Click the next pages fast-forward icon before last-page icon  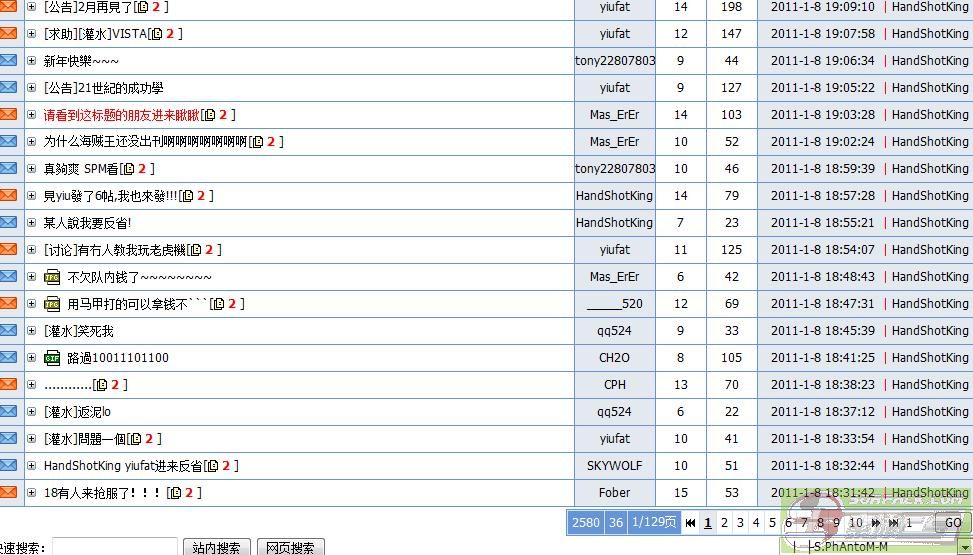876,522
